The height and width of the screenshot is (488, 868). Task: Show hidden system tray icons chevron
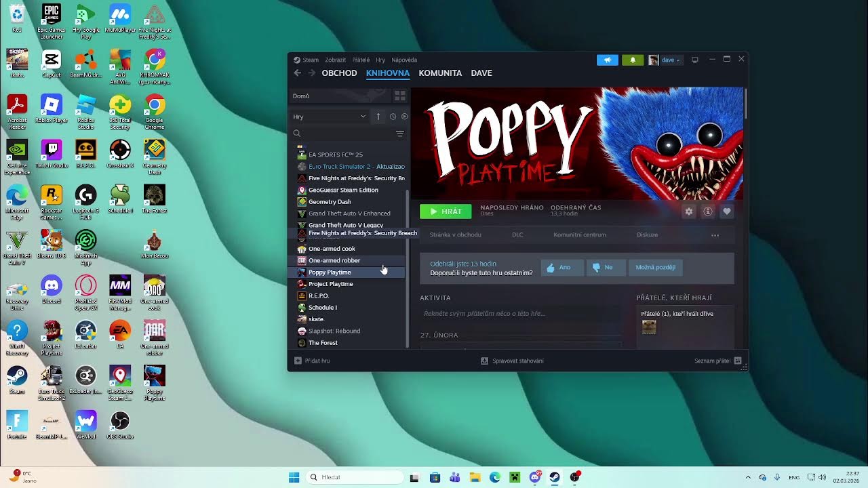(x=748, y=478)
